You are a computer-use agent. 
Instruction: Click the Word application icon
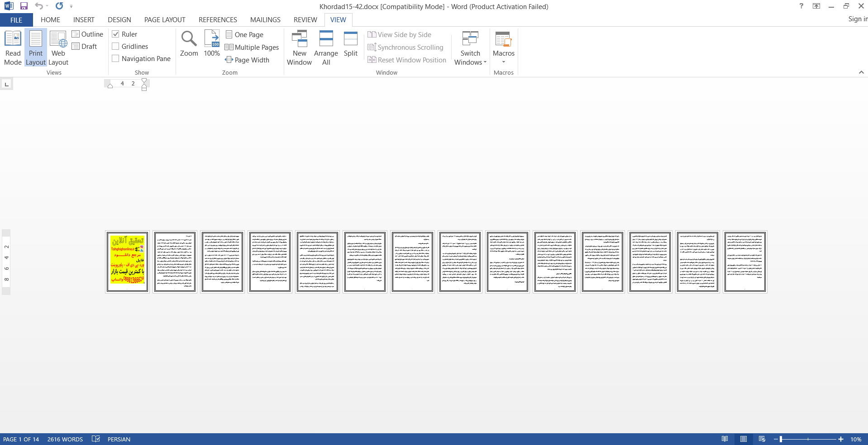(9, 6)
